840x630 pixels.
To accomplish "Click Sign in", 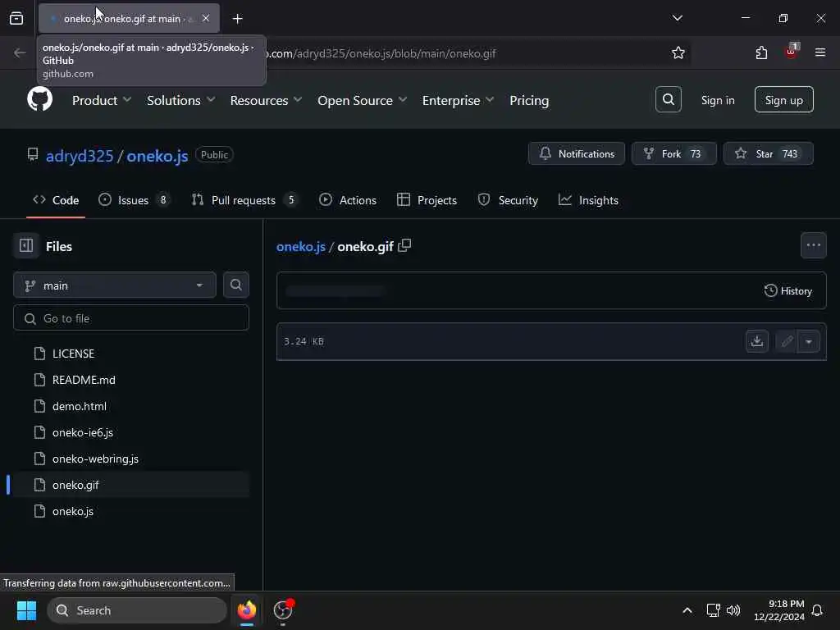I will click(717, 100).
